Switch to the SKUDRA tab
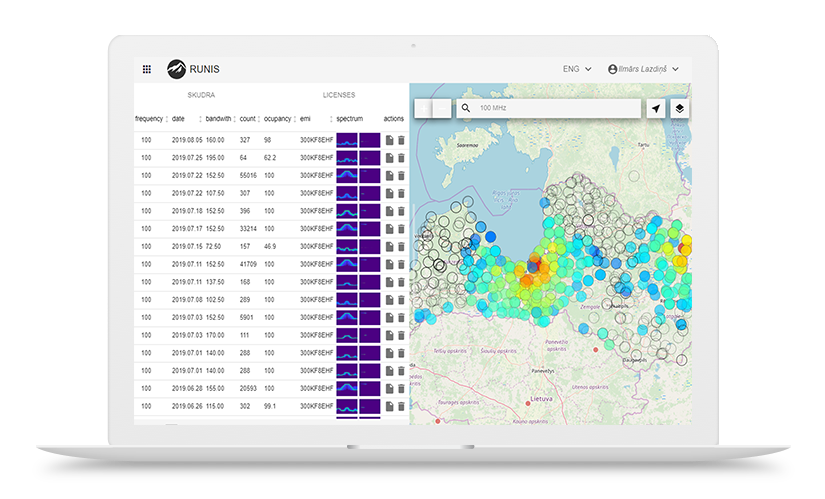 pyautogui.click(x=203, y=95)
